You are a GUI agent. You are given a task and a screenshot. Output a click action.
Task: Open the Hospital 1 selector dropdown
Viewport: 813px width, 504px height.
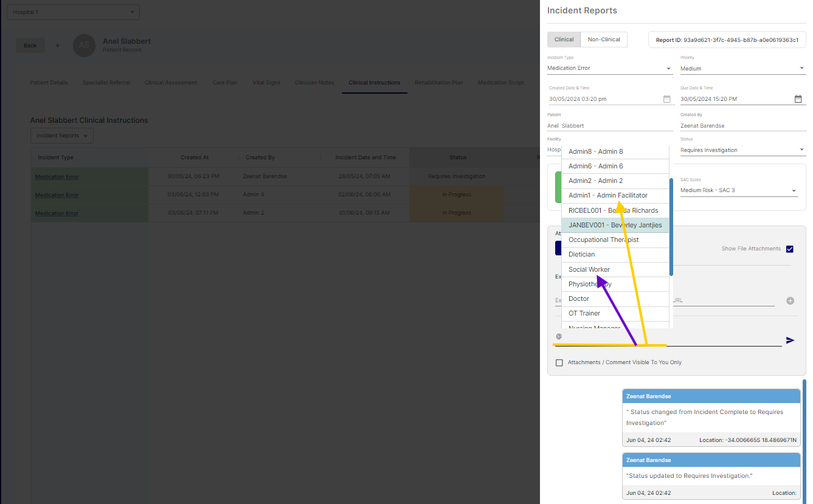tap(73, 12)
